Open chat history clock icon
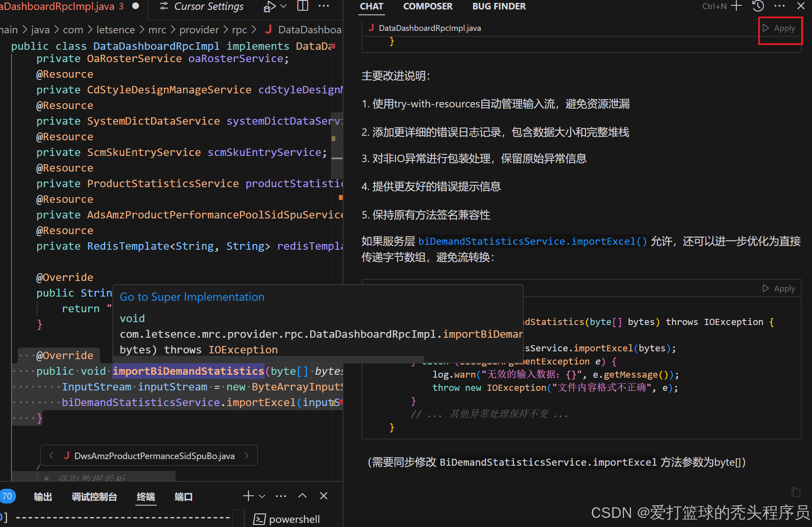 pos(758,6)
